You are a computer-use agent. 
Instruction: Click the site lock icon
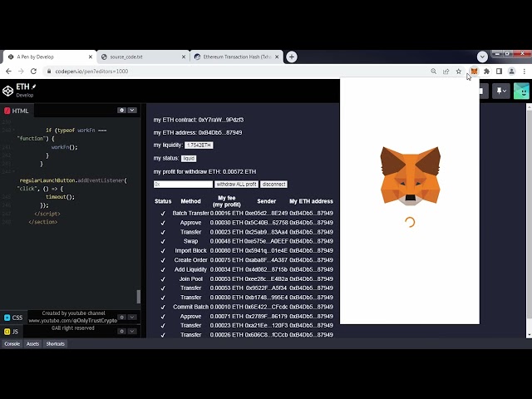(x=49, y=71)
